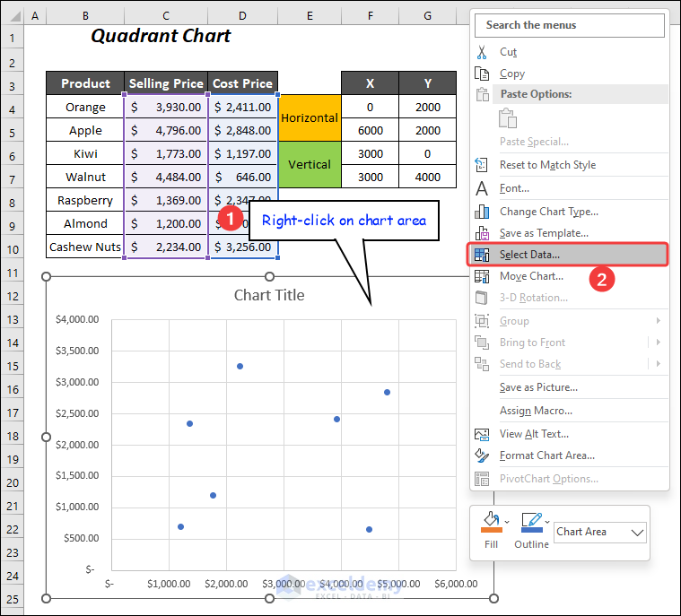The width and height of the screenshot is (681, 616).
Task: Click the Raspberry product cell
Action: [x=85, y=200]
